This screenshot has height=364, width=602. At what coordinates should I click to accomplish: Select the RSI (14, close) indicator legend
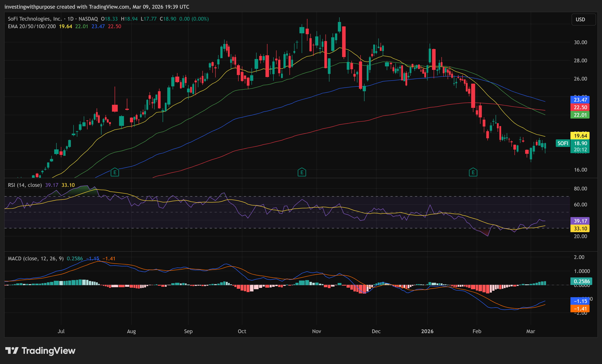pyautogui.click(x=25, y=185)
